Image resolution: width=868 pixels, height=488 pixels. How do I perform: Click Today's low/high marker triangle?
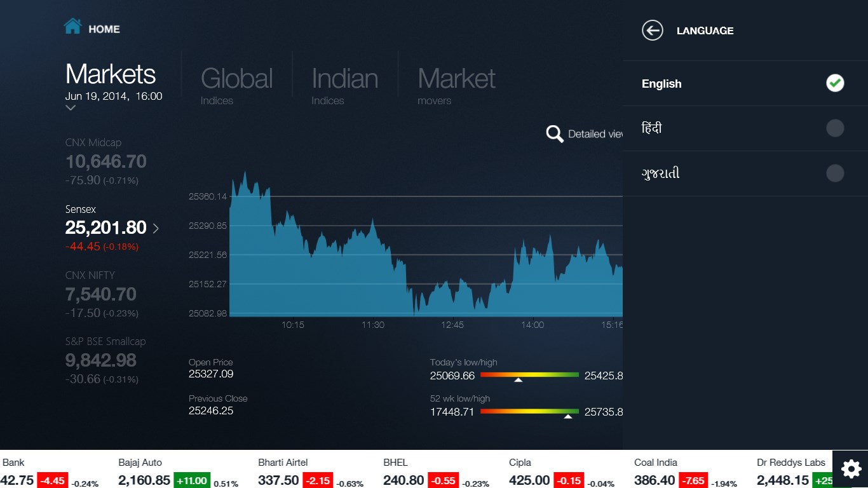[x=519, y=380]
